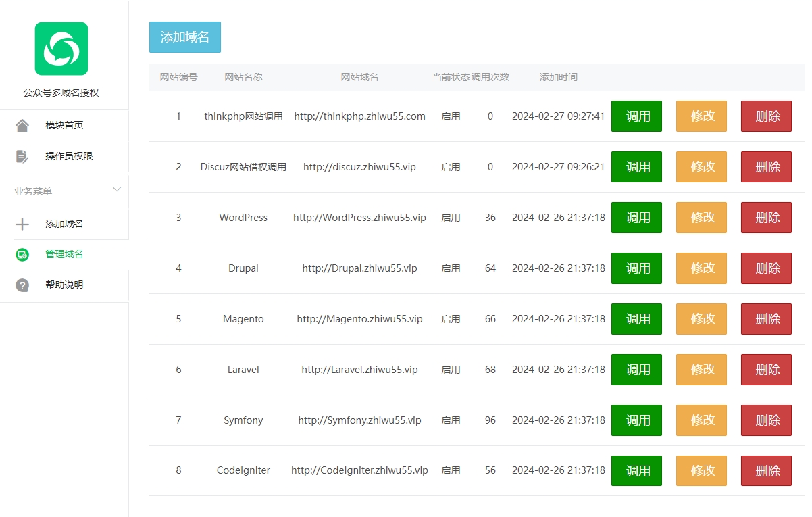812x517 pixels.
Task: Click 修改 for the CodeIgniter row
Action: 701,470
